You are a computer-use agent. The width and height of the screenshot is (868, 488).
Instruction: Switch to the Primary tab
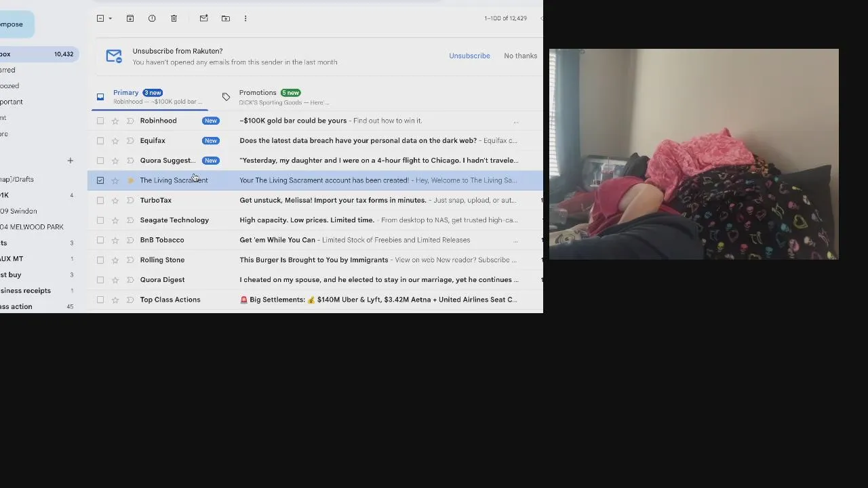tap(149, 97)
